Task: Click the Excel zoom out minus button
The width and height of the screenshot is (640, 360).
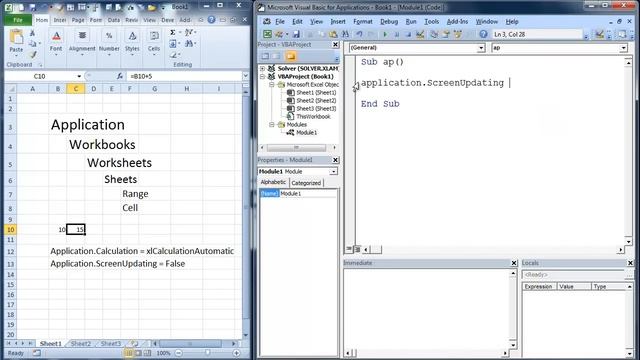Action: (179, 353)
